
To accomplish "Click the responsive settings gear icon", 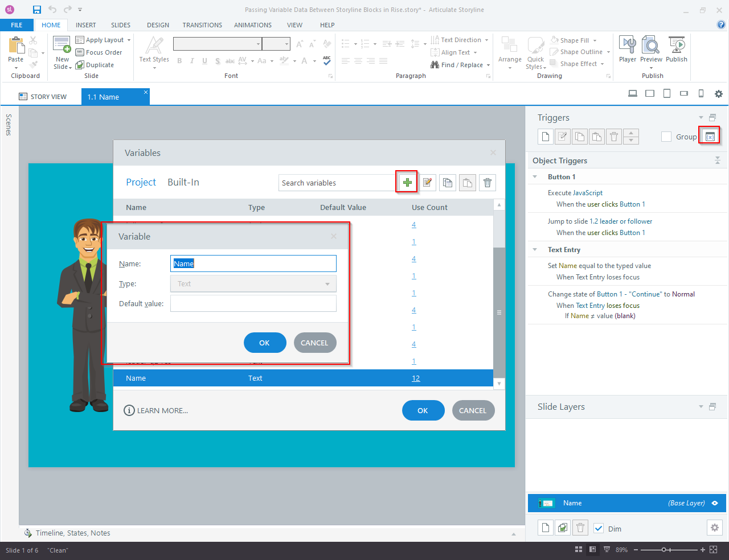I will tap(719, 94).
